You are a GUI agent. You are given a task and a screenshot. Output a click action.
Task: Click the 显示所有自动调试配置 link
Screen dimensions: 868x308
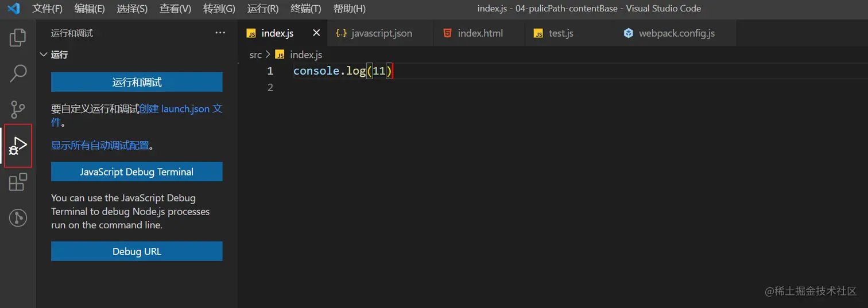click(100, 146)
